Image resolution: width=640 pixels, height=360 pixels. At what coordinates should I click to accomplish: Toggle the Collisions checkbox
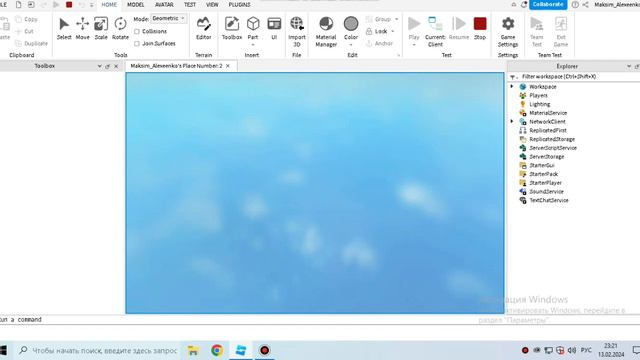tap(137, 31)
